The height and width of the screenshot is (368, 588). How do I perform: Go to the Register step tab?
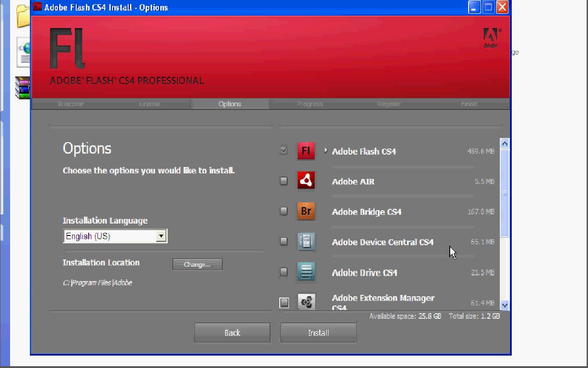(x=389, y=104)
